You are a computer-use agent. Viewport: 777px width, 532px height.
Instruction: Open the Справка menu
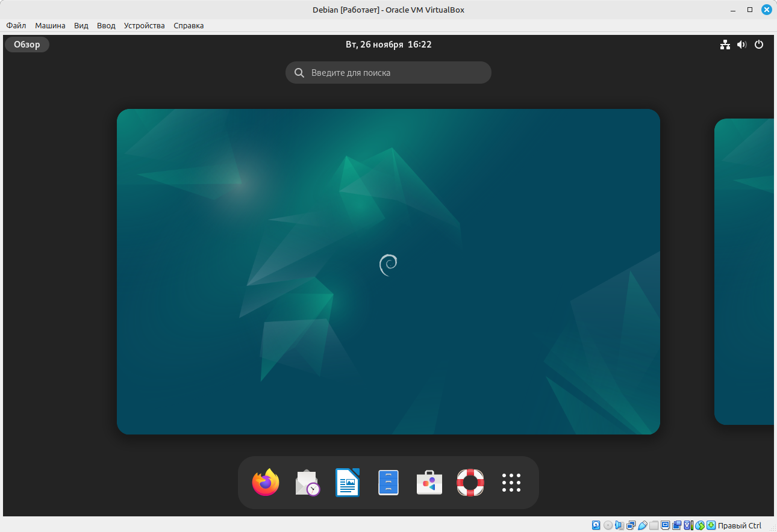pos(189,25)
